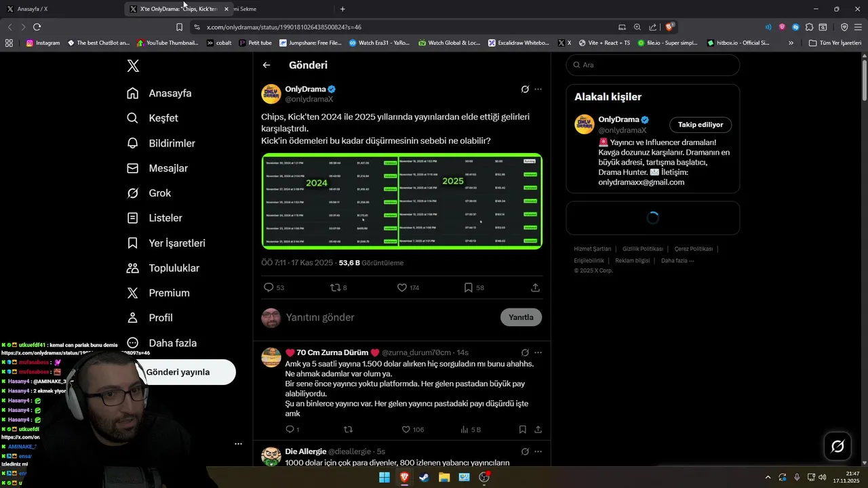Open Bildirimler notifications
The height and width of the screenshot is (488, 868).
click(x=161, y=143)
